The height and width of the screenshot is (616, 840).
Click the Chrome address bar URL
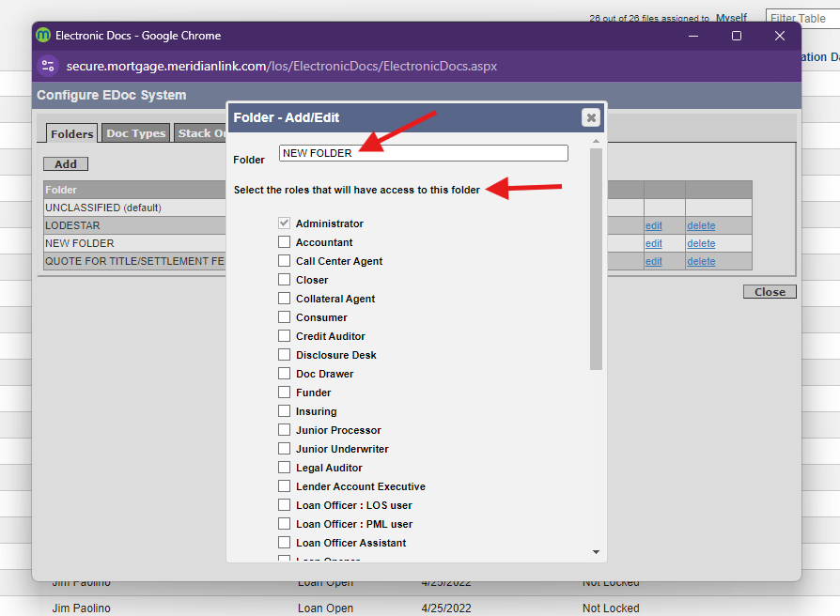point(282,66)
